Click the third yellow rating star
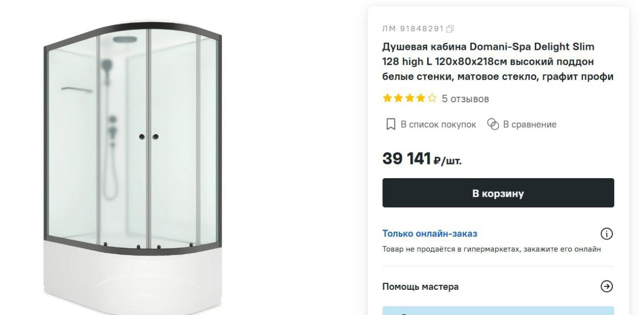This screenshot has height=315, width=644. click(410, 99)
